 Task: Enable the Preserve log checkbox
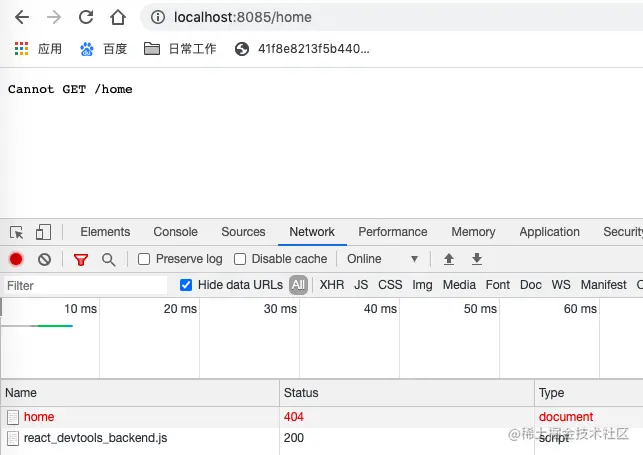pos(144,259)
